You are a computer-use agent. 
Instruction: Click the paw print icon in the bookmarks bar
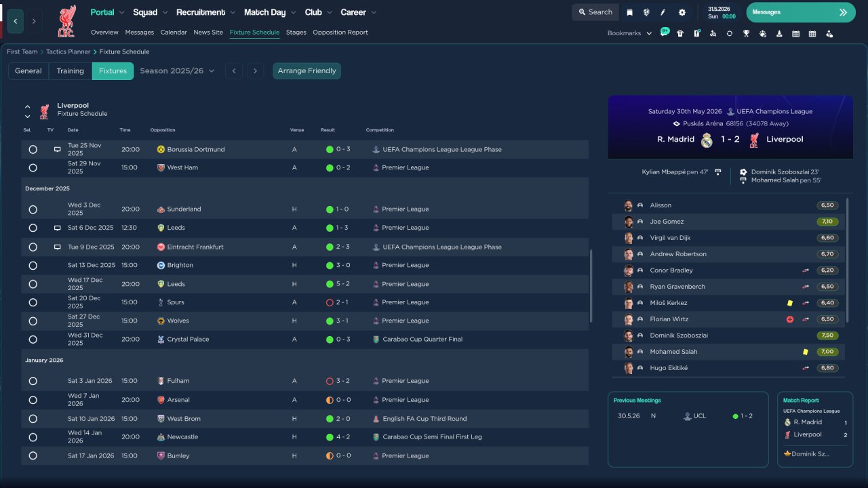click(x=763, y=33)
